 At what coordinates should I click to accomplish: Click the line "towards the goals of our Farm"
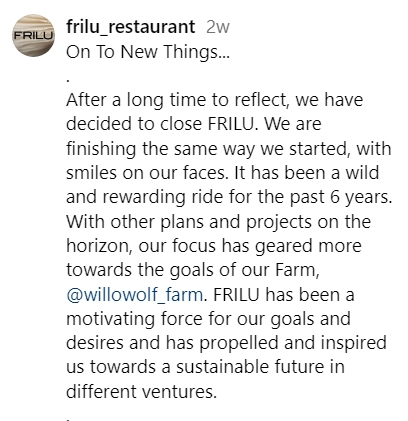193,270
